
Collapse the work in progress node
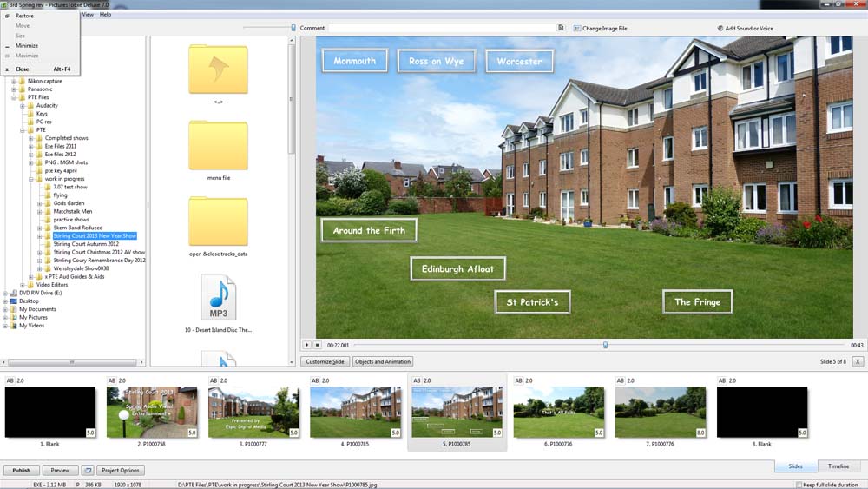(31, 179)
